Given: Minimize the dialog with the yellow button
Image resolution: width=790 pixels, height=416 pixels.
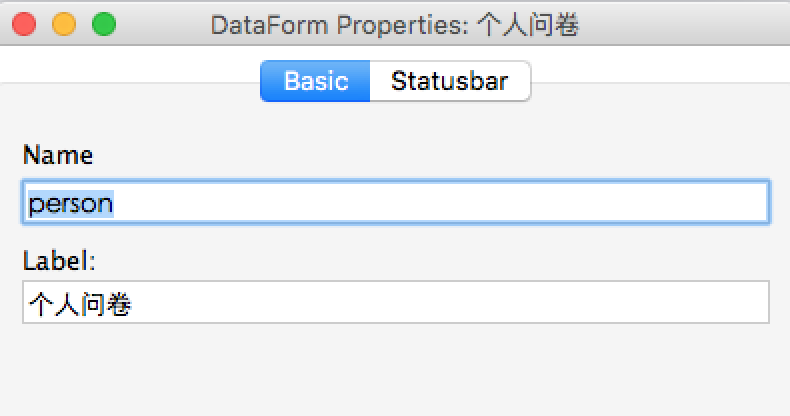Looking at the screenshot, I should (x=64, y=24).
